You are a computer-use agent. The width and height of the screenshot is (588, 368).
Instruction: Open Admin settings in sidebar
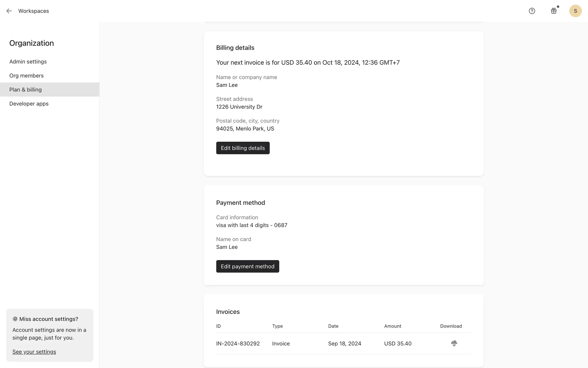click(x=28, y=62)
